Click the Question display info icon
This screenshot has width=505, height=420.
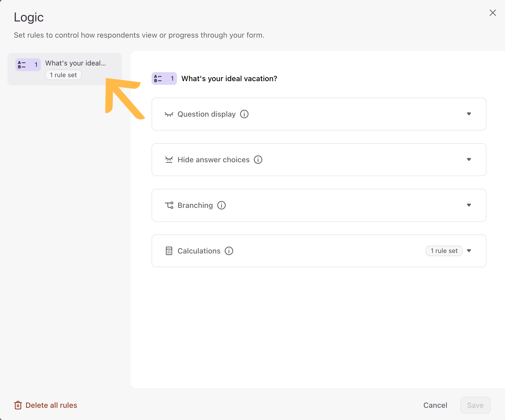[x=244, y=114]
